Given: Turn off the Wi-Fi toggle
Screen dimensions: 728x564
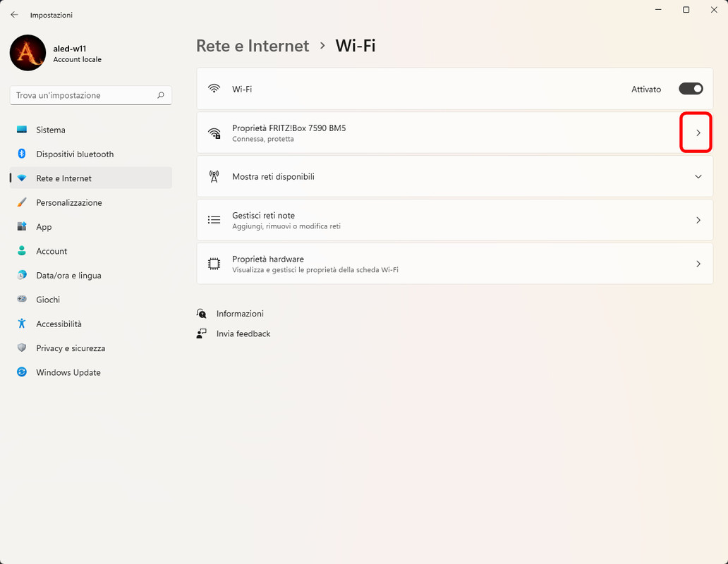Looking at the screenshot, I should coord(691,89).
